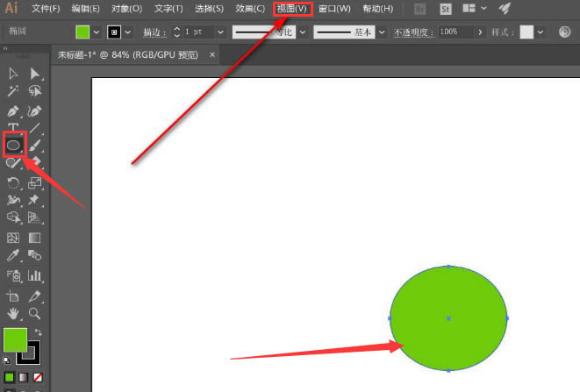580x392 pixels.
Task: Expand the fill color dropdown arrow
Action: tap(97, 32)
